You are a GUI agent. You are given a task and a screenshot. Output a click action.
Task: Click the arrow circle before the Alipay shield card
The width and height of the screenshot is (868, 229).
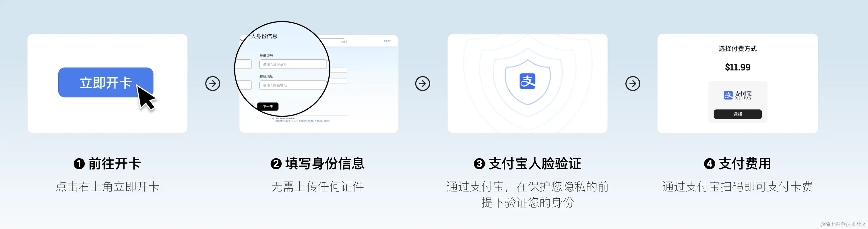423,83
